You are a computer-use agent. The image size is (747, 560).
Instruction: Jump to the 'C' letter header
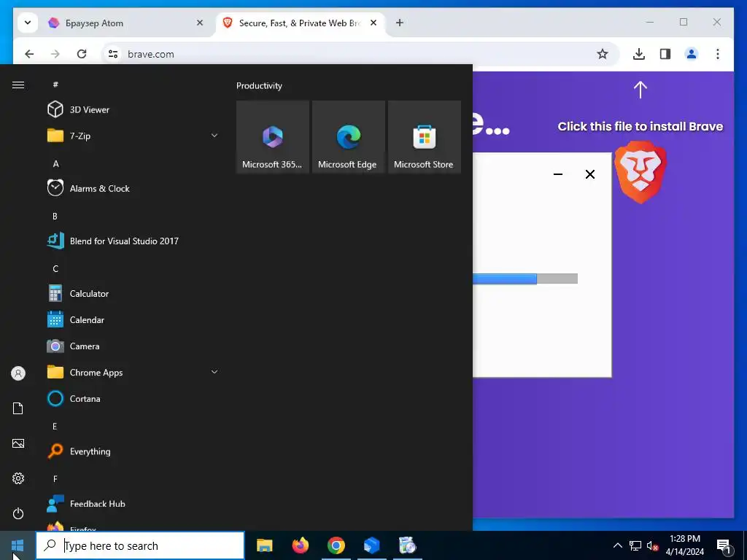tap(55, 269)
